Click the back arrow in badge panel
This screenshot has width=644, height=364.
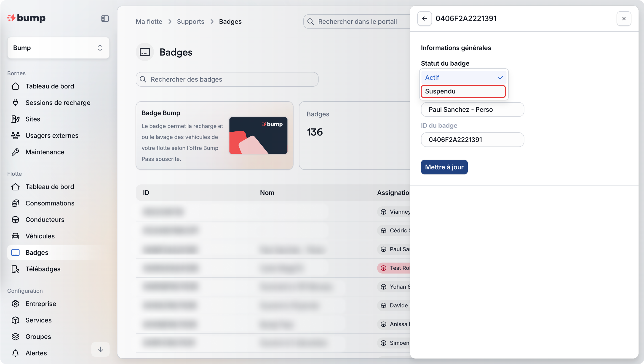(x=424, y=19)
